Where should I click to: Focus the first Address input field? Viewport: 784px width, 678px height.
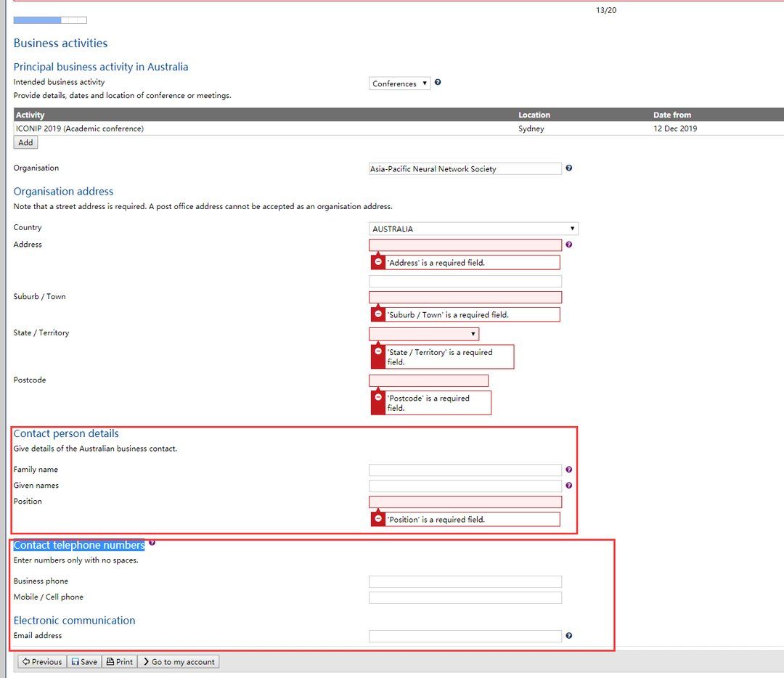pyautogui.click(x=465, y=245)
